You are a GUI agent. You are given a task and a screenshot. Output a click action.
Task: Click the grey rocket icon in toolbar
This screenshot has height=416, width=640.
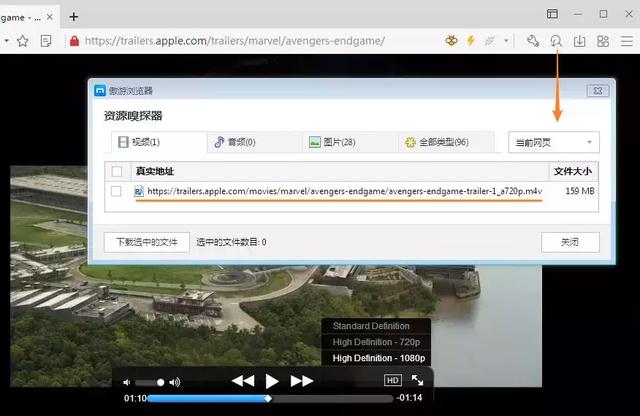click(489, 40)
